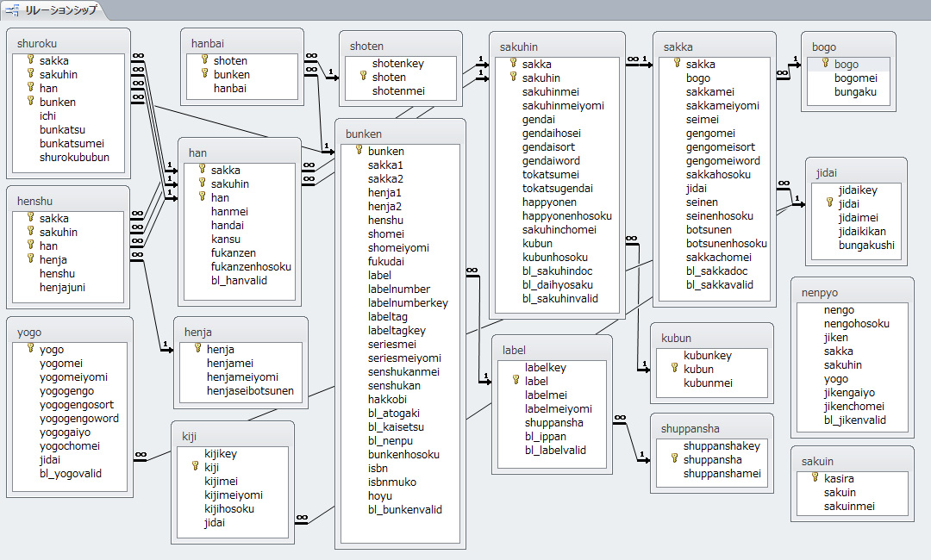The height and width of the screenshot is (560, 931).
Task: Select the henjaseibotsunen field
Action: (x=250, y=390)
